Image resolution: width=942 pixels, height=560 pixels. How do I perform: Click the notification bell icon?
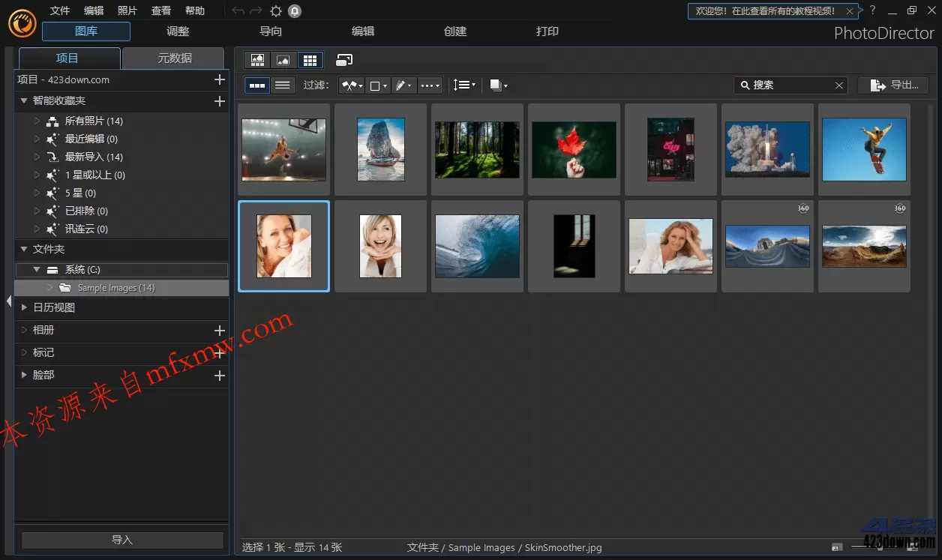coord(295,10)
